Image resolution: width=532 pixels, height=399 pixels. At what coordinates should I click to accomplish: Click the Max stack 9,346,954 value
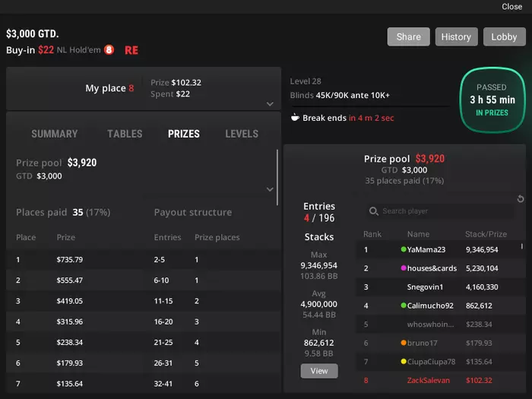coord(319,265)
